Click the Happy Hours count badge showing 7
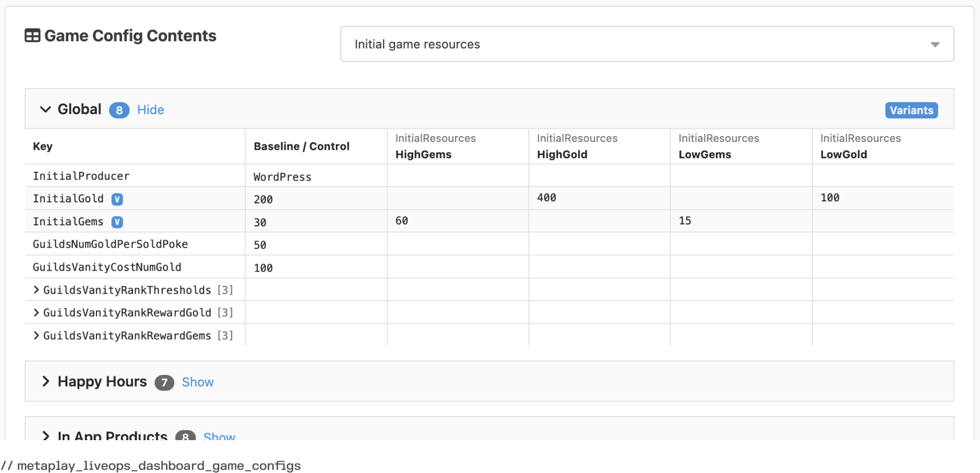 coord(164,382)
